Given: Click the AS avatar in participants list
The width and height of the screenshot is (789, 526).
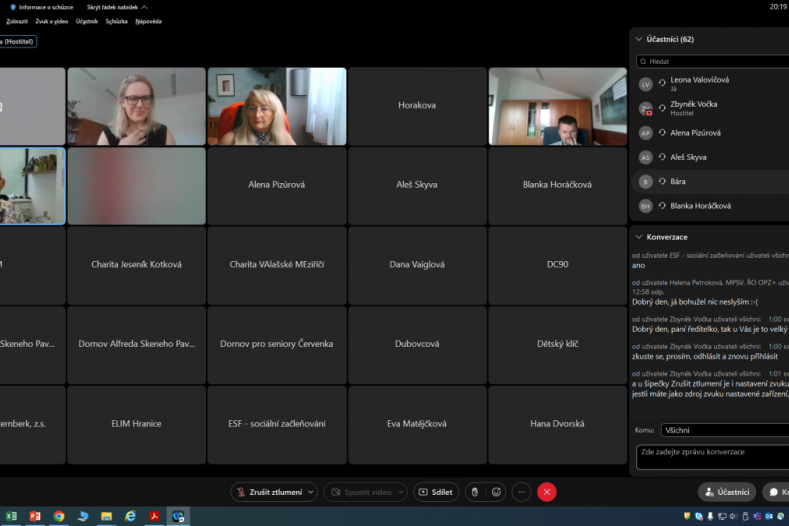Looking at the screenshot, I should pos(646,157).
